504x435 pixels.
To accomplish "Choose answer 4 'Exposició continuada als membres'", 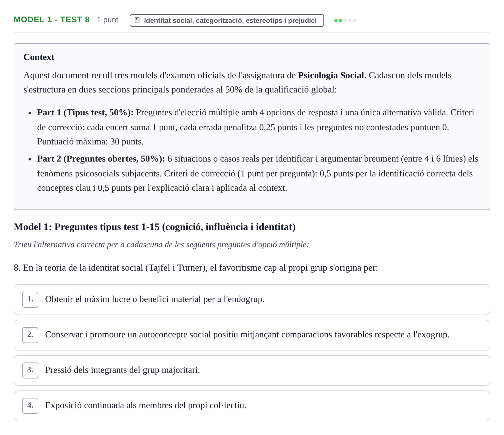I will click(x=252, y=406).
